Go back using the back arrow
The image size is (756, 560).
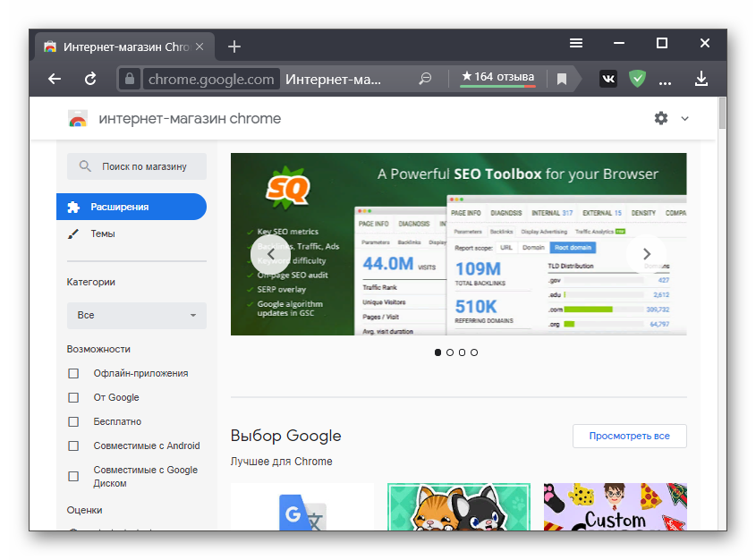pyautogui.click(x=54, y=79)
